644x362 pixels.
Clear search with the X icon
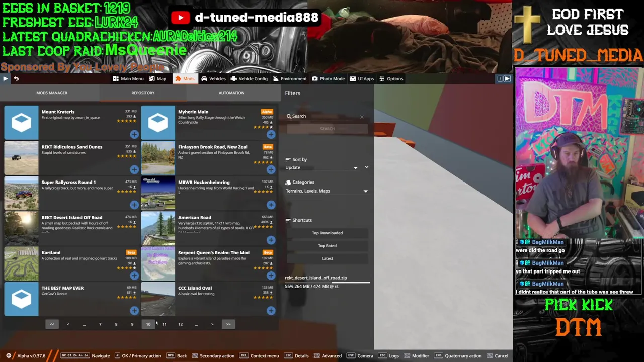362,117
